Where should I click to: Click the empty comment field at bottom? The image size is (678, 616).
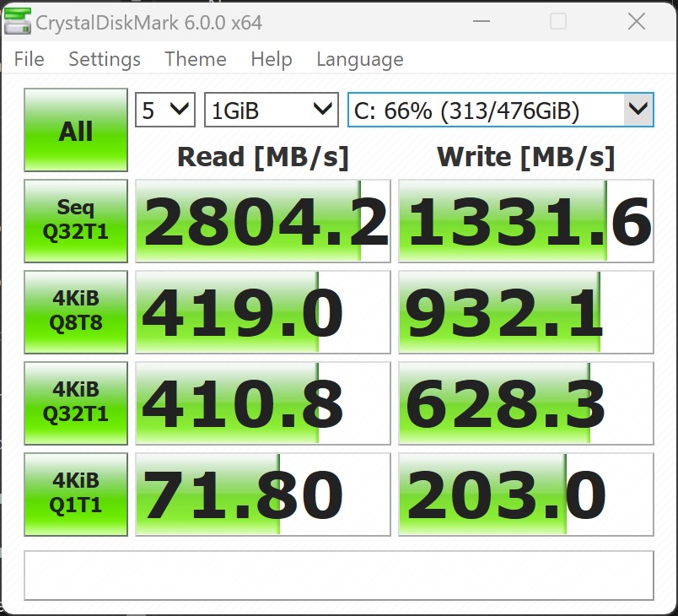pos(339,575)
